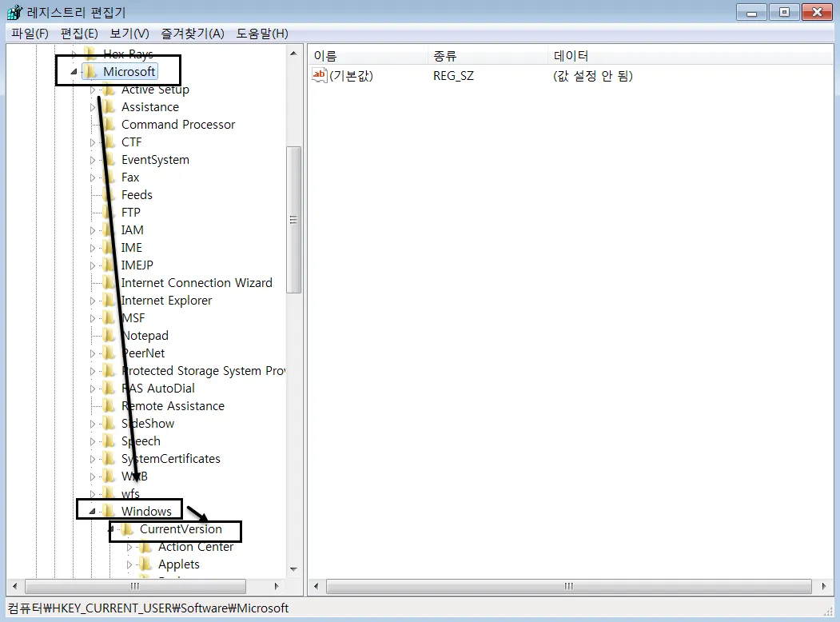
Task: Click the 데이터 column header
Action: (x=691, y=56)
